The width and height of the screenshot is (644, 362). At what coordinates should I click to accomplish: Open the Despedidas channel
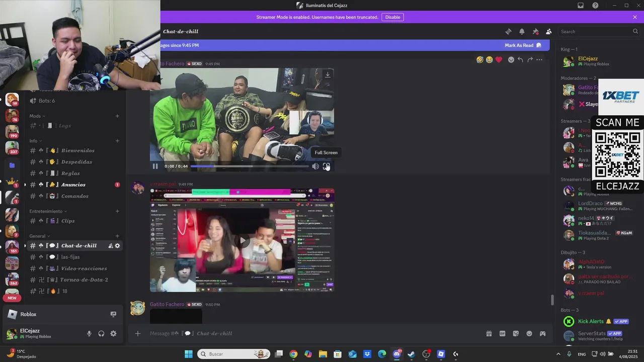[x=74, y=162]
